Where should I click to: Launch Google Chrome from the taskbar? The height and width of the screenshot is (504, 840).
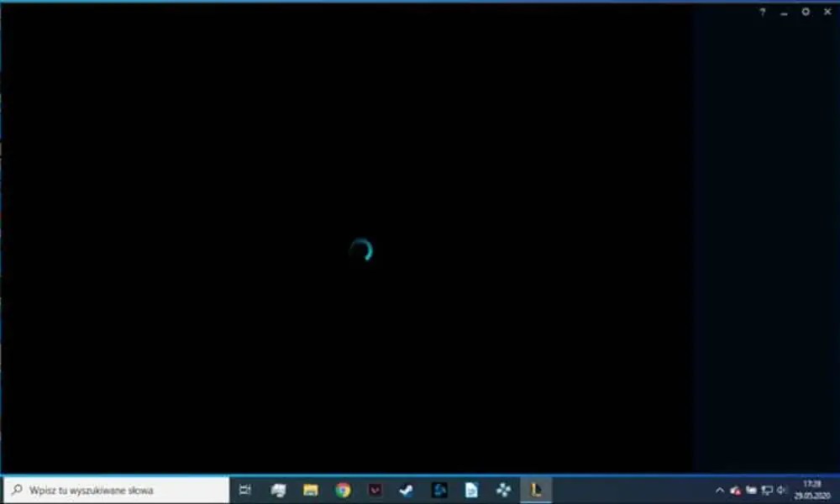click(343, 491)
